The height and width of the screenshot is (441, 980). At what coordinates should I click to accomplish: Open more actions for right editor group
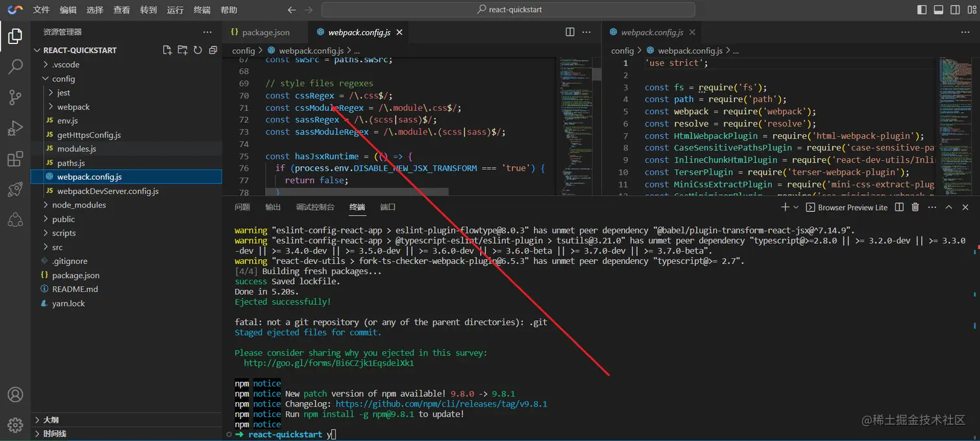(x=965, y=32)
